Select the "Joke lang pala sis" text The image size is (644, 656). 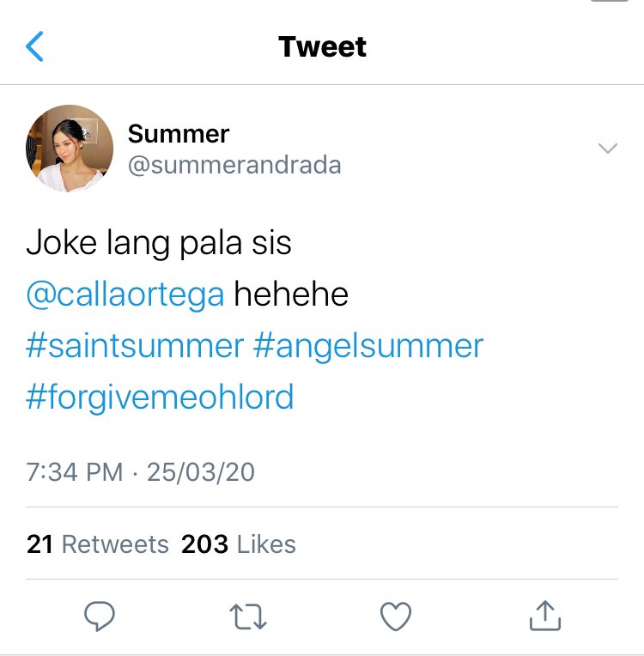point(159,244)
